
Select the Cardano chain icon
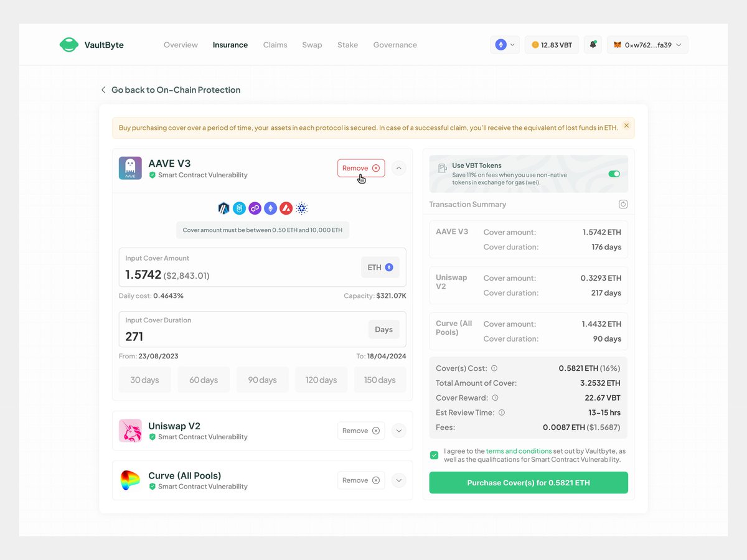(x=302, y=208)
